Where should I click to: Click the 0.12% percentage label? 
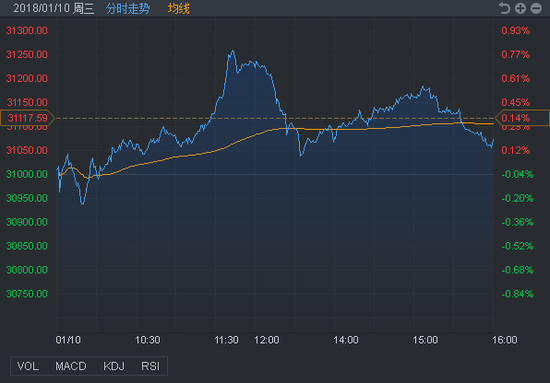click(x=515, y=150)
